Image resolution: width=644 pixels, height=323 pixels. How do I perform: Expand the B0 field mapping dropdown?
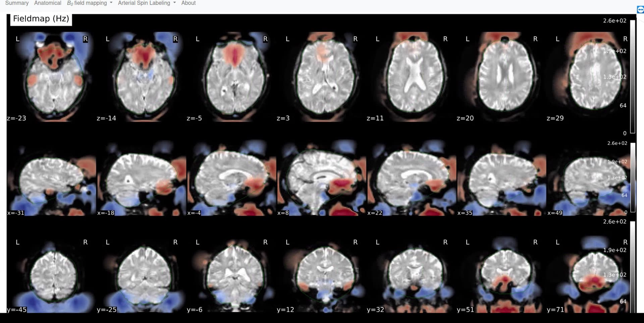tap(90, 3)
